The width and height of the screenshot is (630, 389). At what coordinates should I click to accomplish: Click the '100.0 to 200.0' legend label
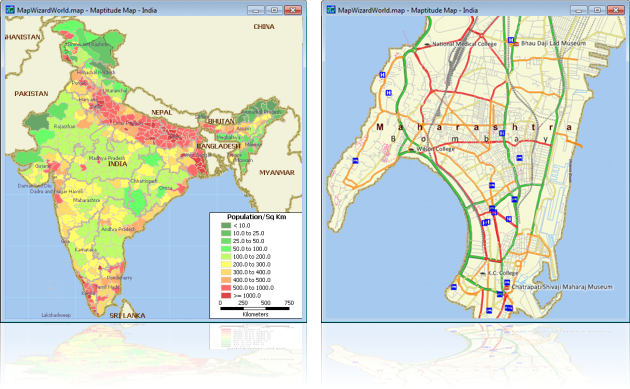pyautogui.click(x=252, y=257)
